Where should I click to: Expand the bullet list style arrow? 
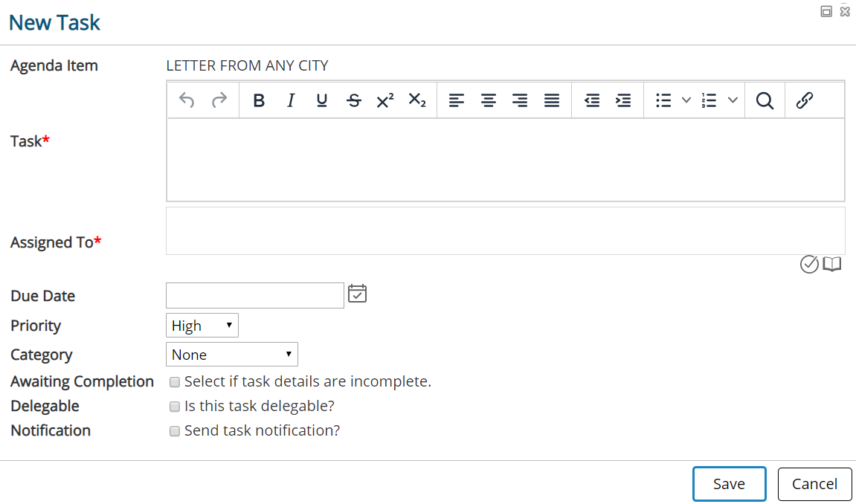686,100
